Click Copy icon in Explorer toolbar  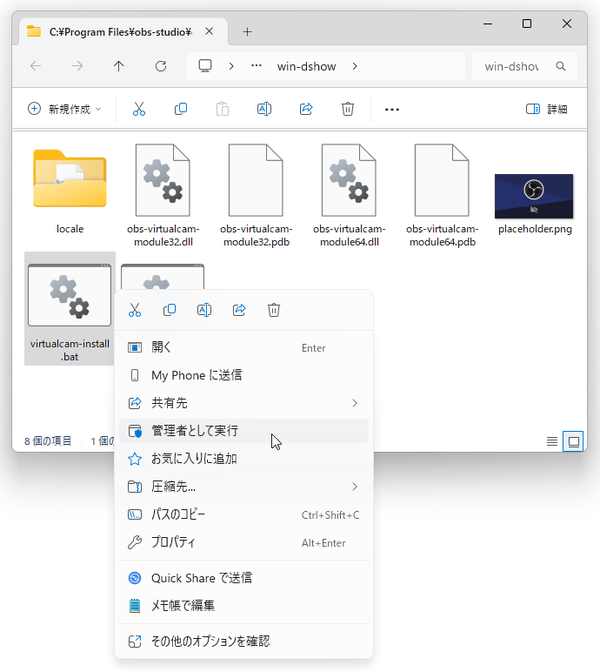click(181, 109)
